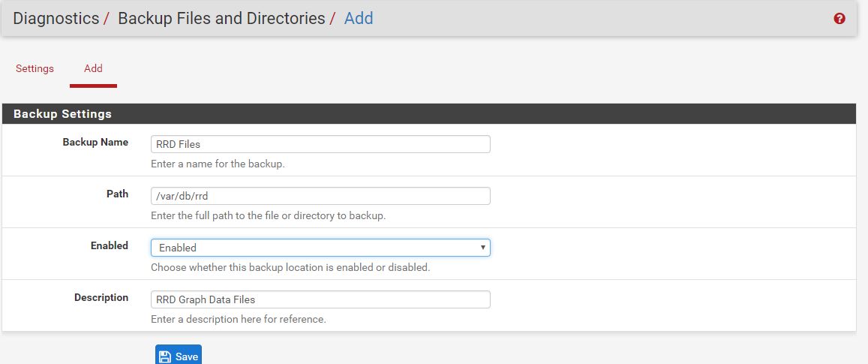Click into the Path input field
This screenshot has width=868, height=364.
(x=320, y=196)
